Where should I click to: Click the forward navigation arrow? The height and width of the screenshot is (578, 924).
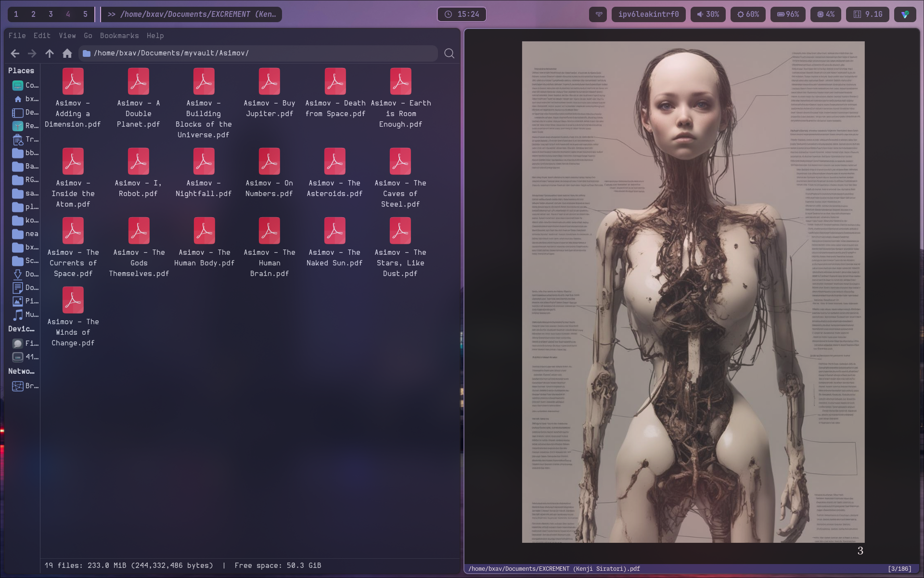point(32,53)
